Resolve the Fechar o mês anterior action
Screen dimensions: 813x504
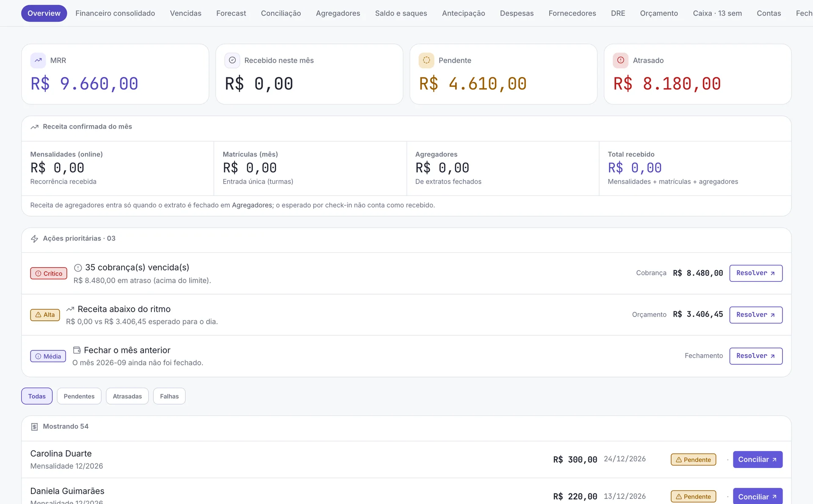pyautogui.click(x=756, y=356)
